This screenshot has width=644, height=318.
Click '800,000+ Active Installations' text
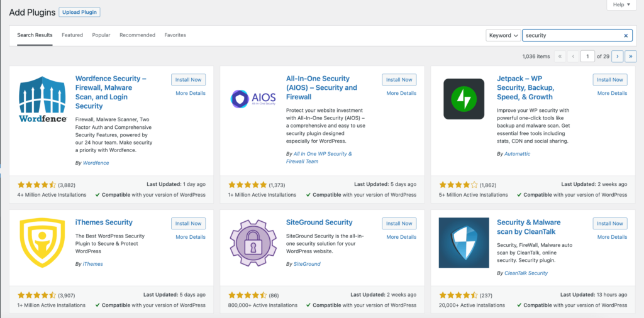(x=263, y=305)
